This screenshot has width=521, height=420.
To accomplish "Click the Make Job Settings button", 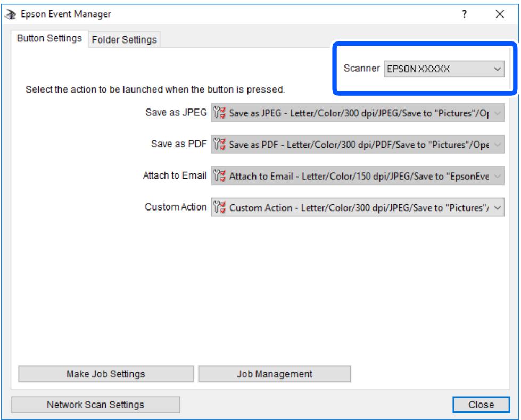I will (106, 374).
